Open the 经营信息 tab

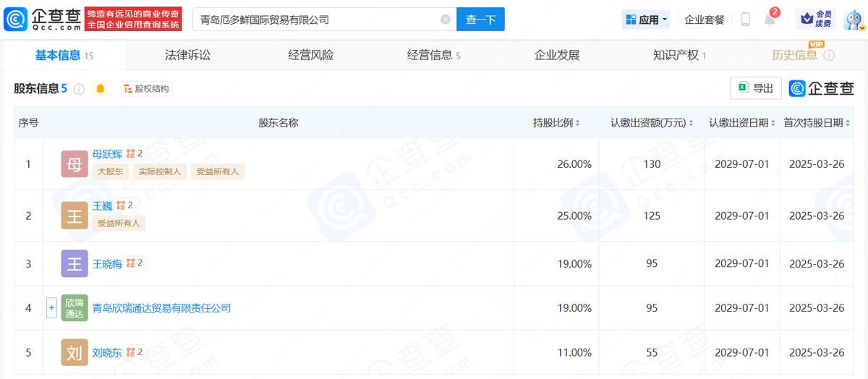tap(433, 55)
